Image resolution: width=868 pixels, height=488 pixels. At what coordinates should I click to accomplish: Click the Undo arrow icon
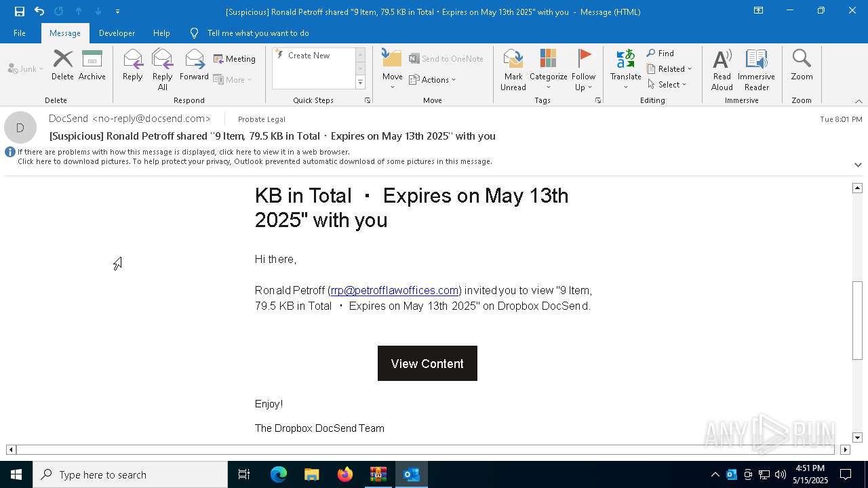coord(39,12)
